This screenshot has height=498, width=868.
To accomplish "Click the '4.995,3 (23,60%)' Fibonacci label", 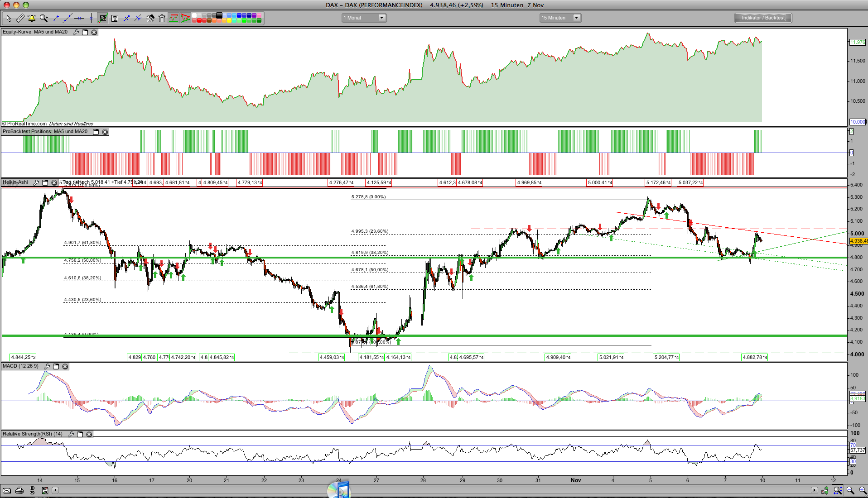I will (370, 231).
